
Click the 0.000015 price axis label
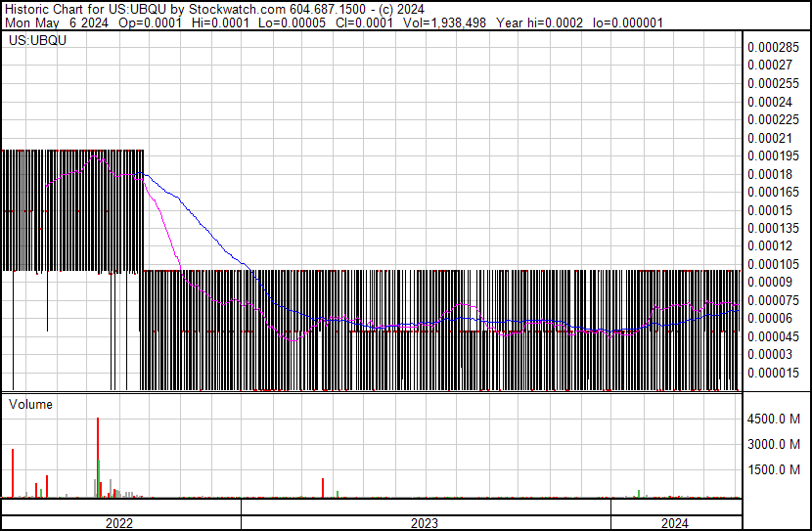point(773,373)
